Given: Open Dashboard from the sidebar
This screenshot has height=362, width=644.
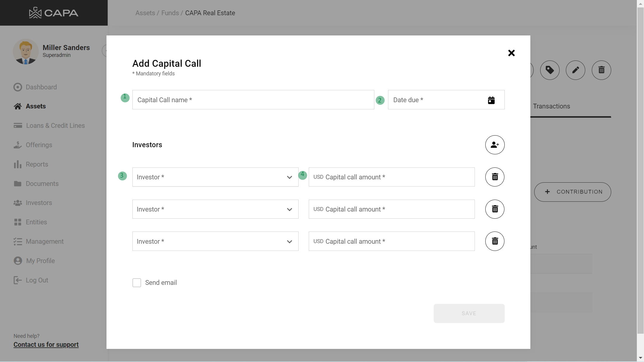Looking at the screenshot, I should [41, 87].
